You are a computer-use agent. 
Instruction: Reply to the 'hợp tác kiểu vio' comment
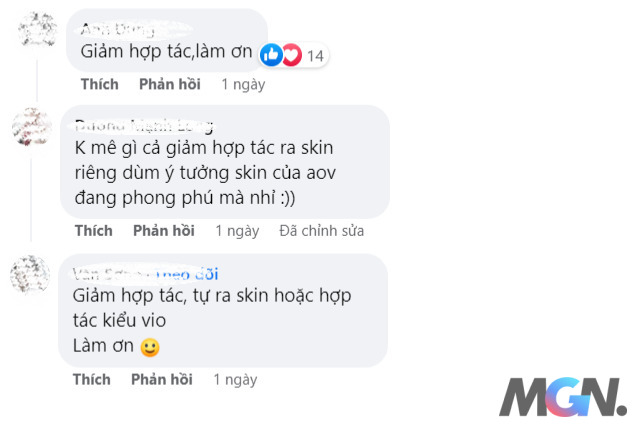pos(162,379)
